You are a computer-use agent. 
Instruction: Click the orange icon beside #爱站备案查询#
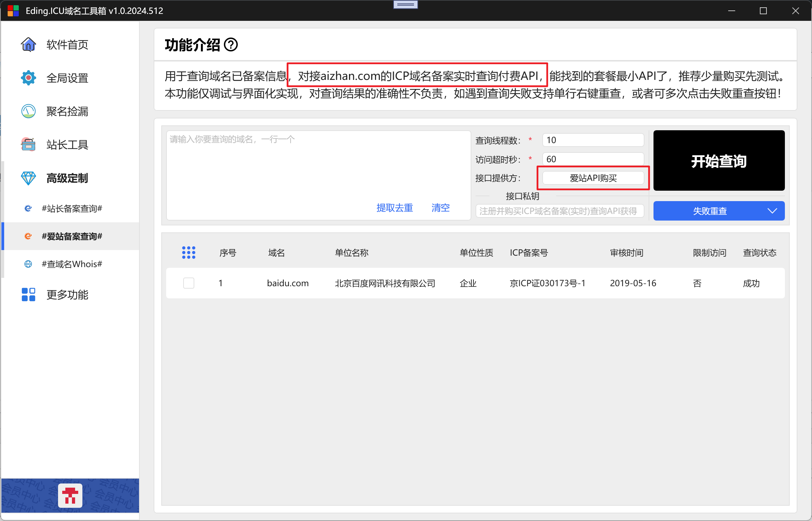[x=28, y=236]
